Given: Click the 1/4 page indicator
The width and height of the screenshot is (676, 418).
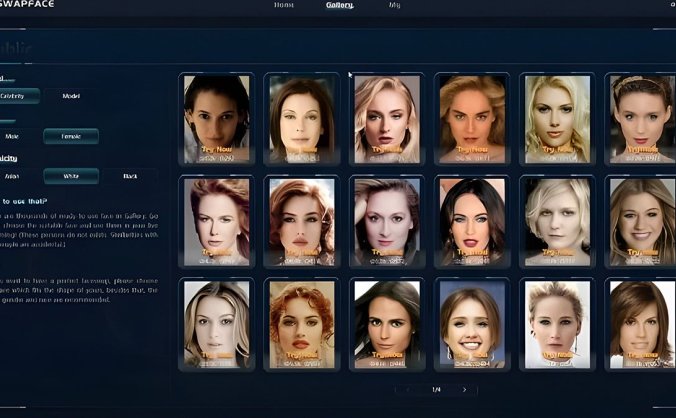Looking at the screenshot, I should (435, 389).
